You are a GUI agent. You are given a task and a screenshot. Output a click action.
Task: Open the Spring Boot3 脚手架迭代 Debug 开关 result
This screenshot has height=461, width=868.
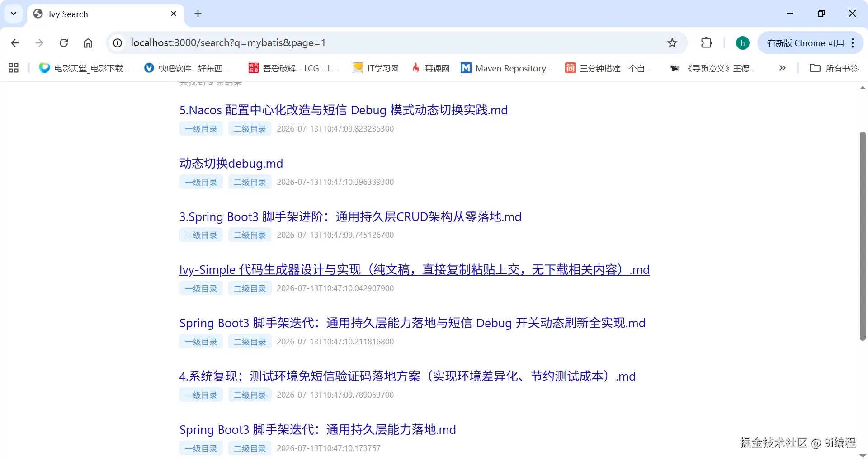point(412,323)
